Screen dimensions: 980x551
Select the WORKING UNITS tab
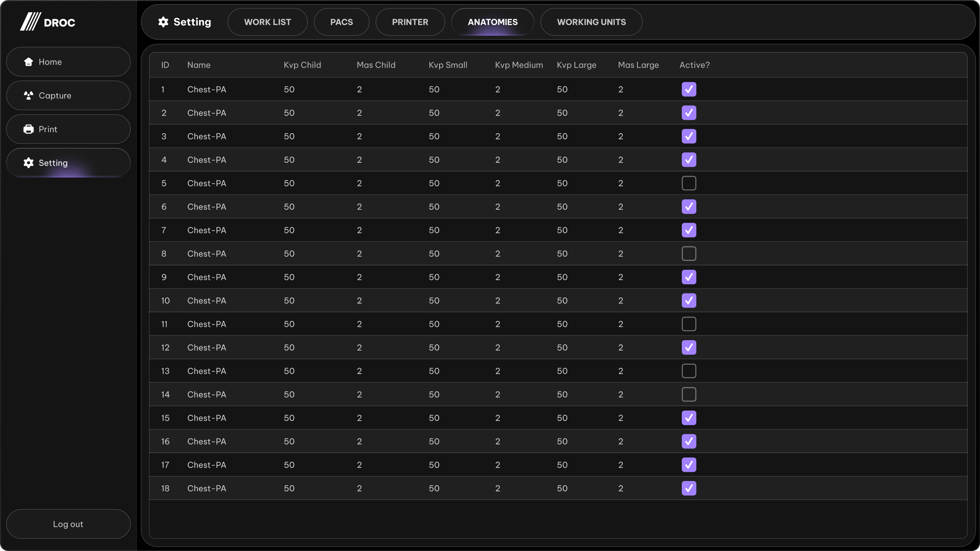pyautogui.click(x=591, y=22)
